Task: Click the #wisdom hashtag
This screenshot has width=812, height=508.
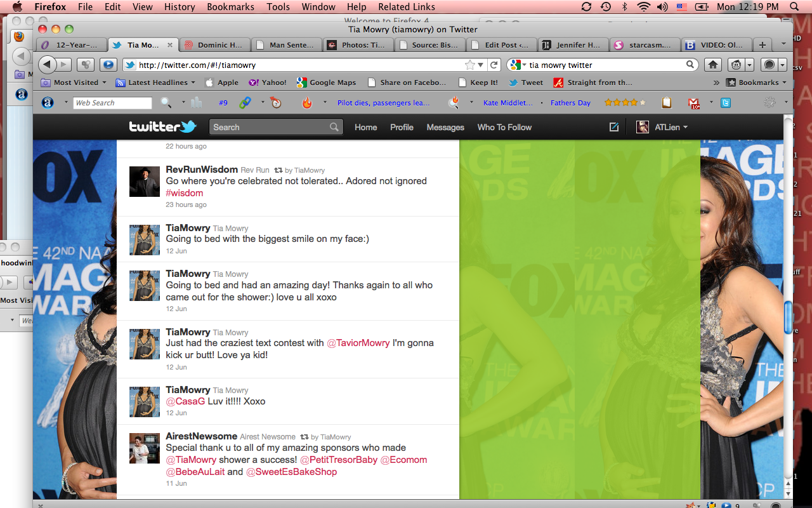Action: tap(185, 193)
